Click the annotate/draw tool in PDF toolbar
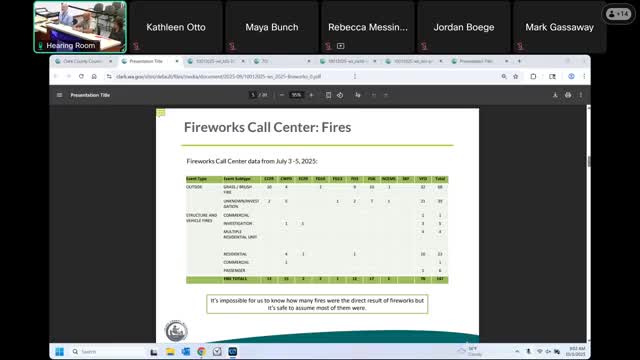640x360 pixels. click(x=358, y=95)
